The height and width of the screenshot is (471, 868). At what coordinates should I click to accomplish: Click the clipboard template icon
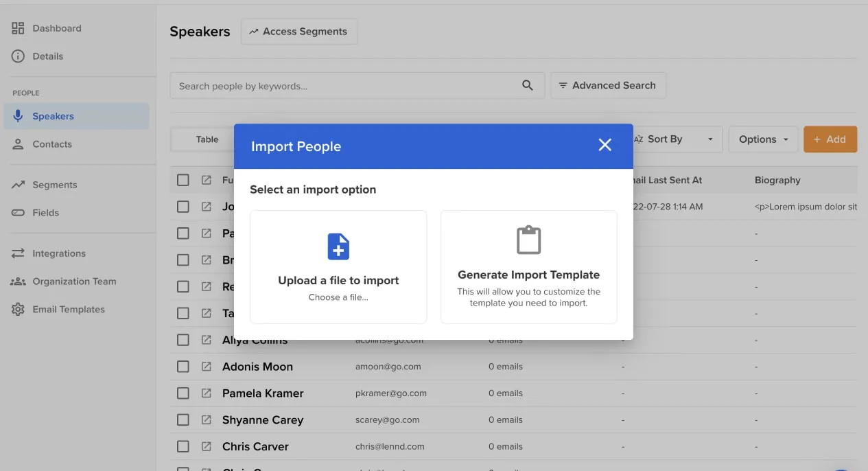click(529, 240)
